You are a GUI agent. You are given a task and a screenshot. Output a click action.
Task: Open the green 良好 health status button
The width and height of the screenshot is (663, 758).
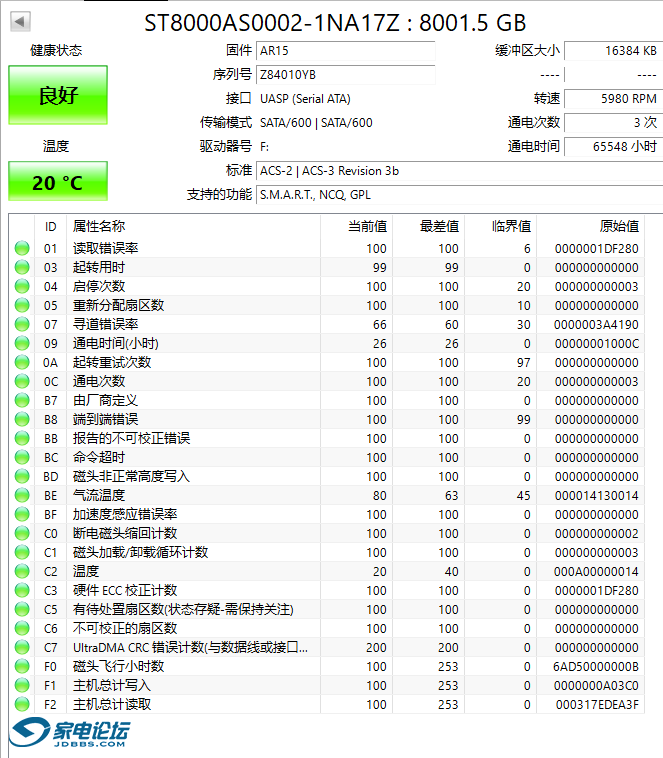point(58,95)
